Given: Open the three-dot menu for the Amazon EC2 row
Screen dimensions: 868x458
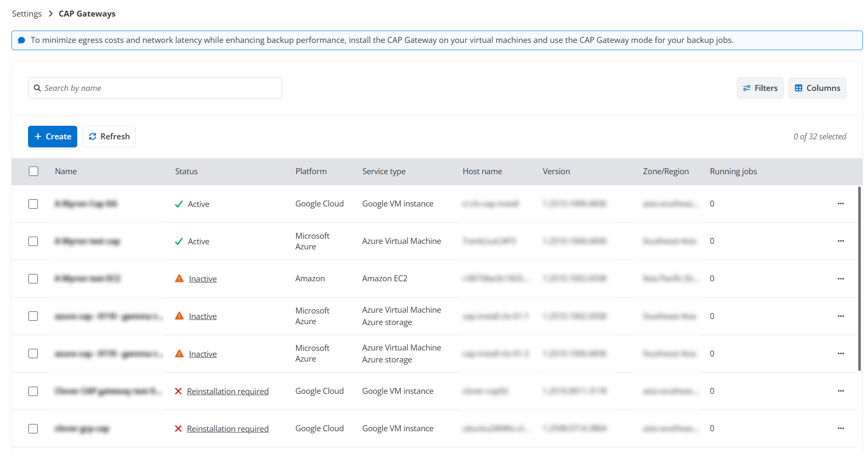Looking at the screenshot, I should coord(840,279).
